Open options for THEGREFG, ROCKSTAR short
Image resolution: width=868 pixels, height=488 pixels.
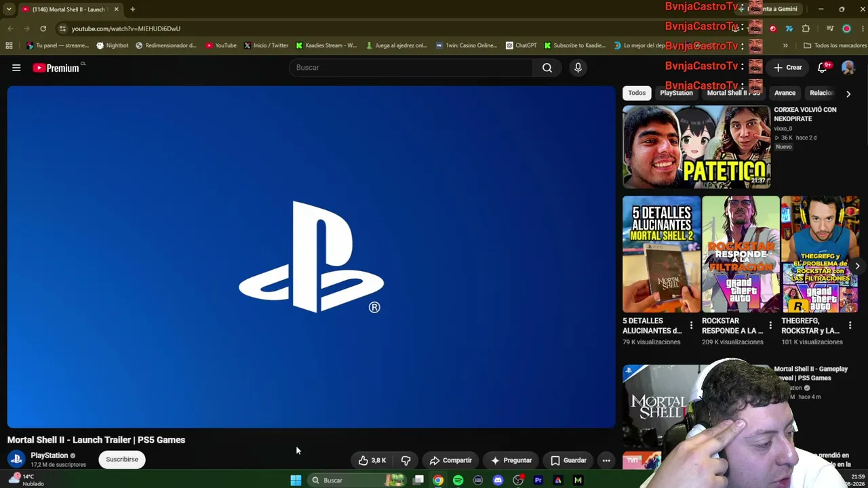[850, 326]
